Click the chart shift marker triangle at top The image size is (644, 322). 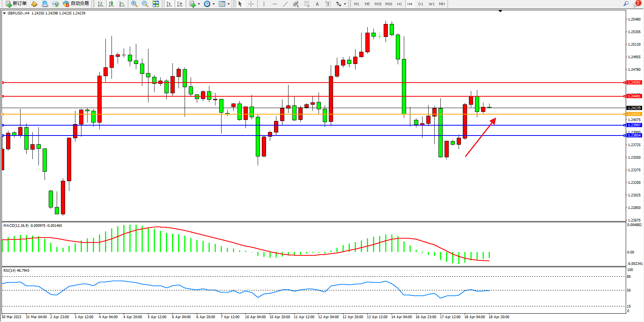(x=500, y=11)
